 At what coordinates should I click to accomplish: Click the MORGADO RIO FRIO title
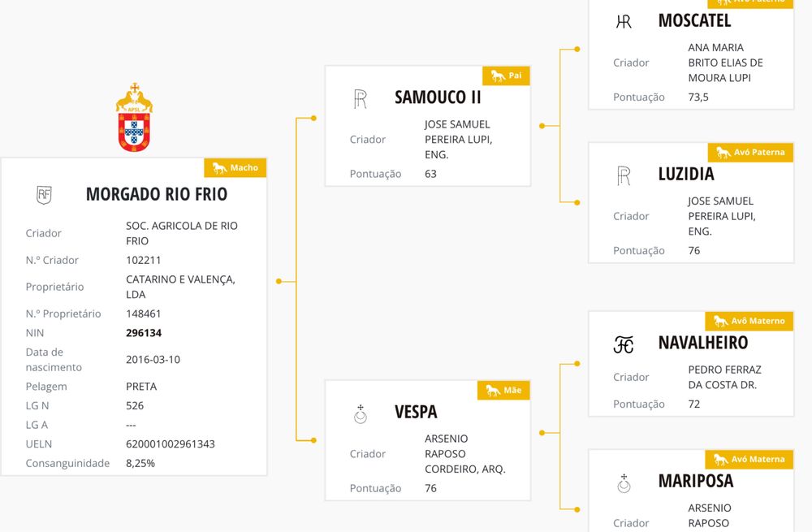157,194
